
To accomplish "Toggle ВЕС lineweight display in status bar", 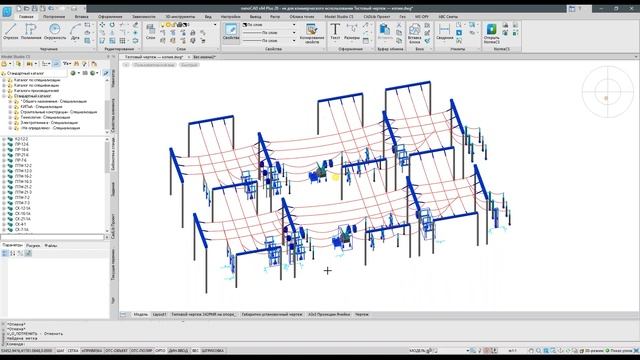I will (195, 351).
